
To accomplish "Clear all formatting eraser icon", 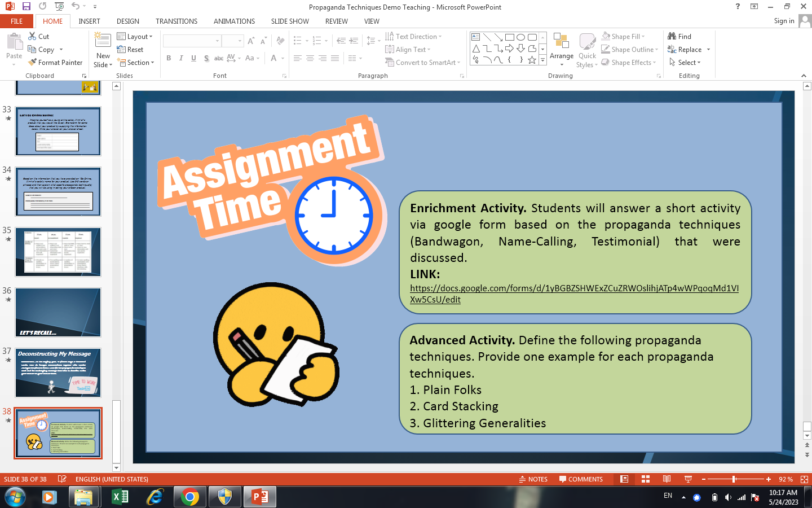I will [x=280, y=41].
